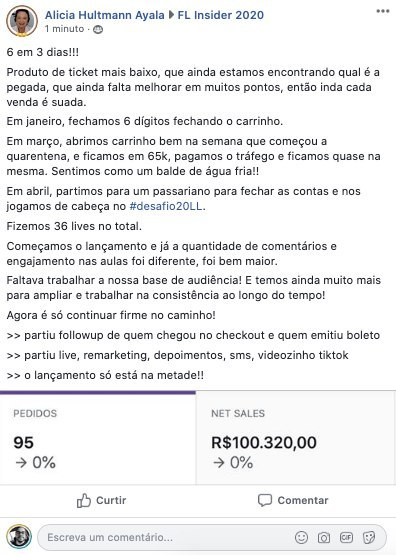Click the group privacy icon beside timestamp
396x555 pixels.
pos(98,29)
